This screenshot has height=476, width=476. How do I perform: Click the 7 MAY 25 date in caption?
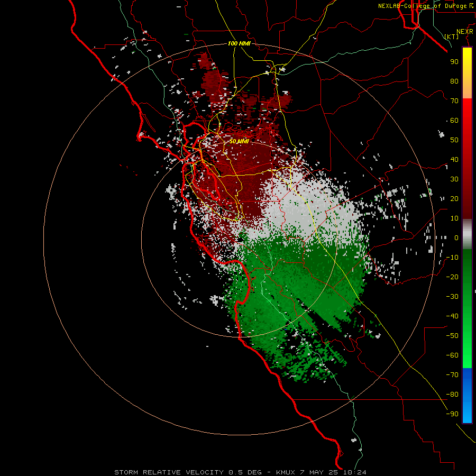319,472
